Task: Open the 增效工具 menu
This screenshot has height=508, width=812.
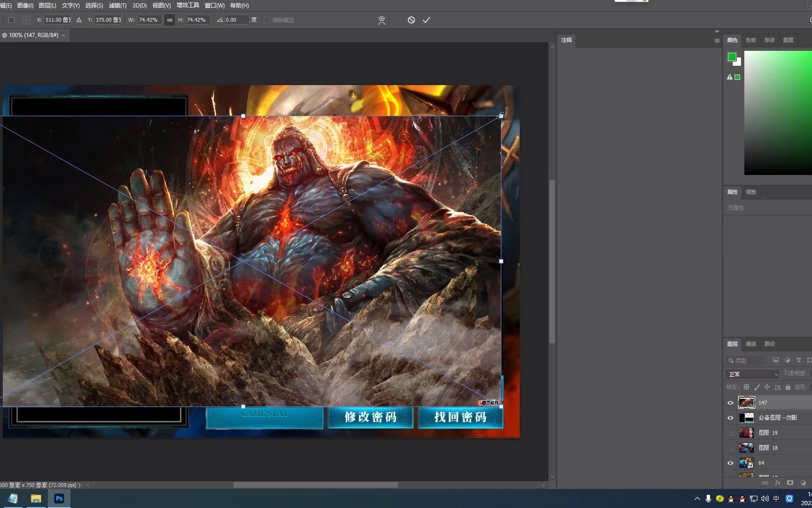Action: pos(188,5)
